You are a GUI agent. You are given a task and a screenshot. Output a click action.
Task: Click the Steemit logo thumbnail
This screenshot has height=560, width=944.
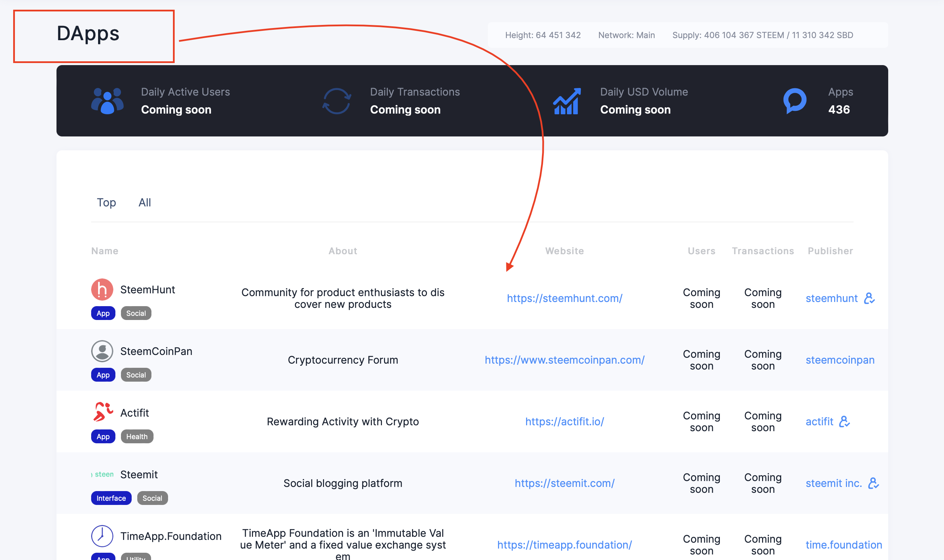(x=102, y=474)
